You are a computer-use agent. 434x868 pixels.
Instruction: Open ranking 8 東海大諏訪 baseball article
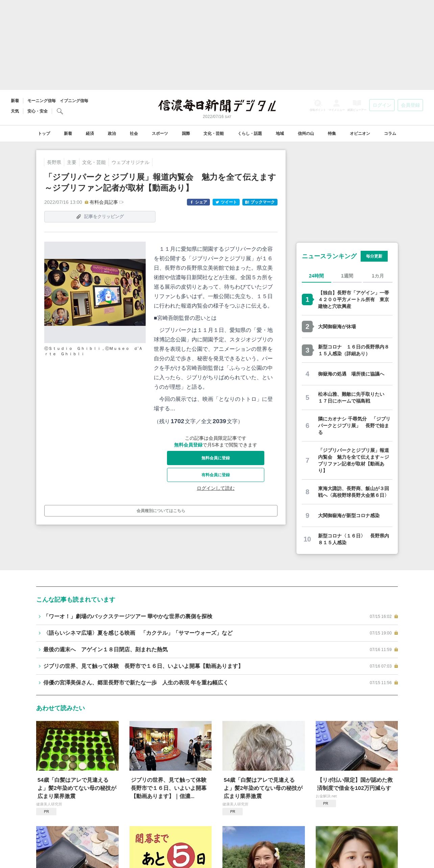coord(354,492)
